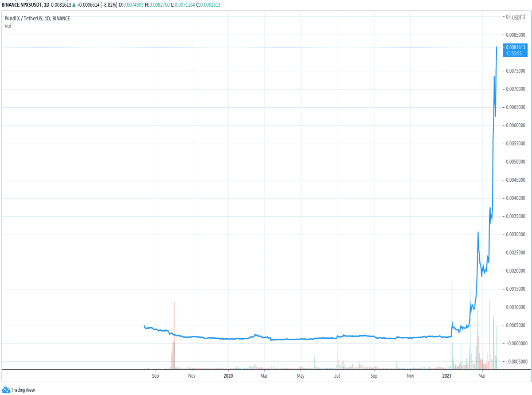
Task: Click the 0.0015000 price axis label
Action: pyautogui.click(x=516, y=289)
